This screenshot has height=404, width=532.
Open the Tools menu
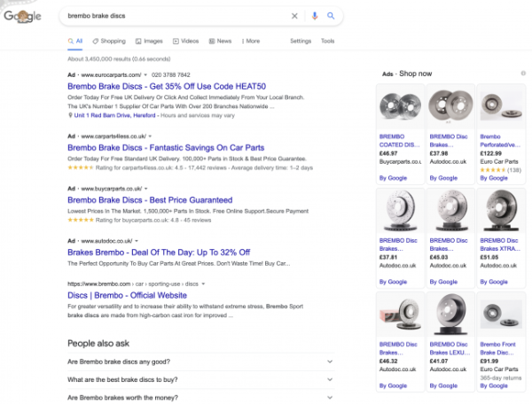pyautogui.click(x=328, y=41)
